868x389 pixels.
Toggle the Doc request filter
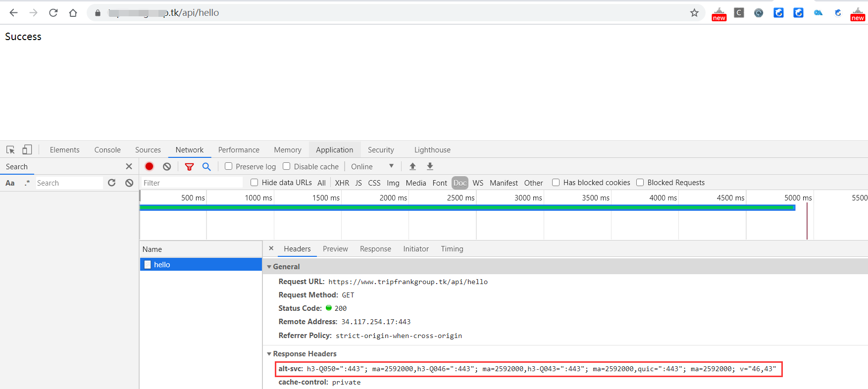(460, 183)
